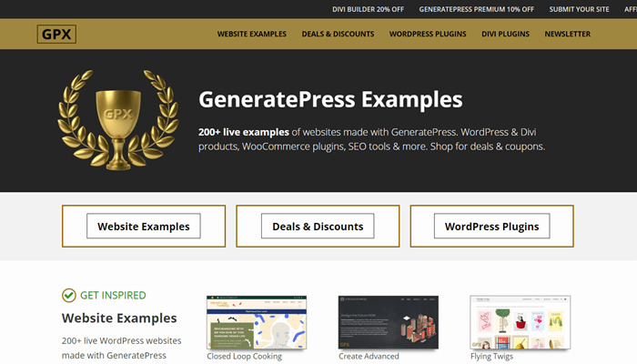
Task: Open Closed Loop Cooking thumbnail
Action: (257, 322)
